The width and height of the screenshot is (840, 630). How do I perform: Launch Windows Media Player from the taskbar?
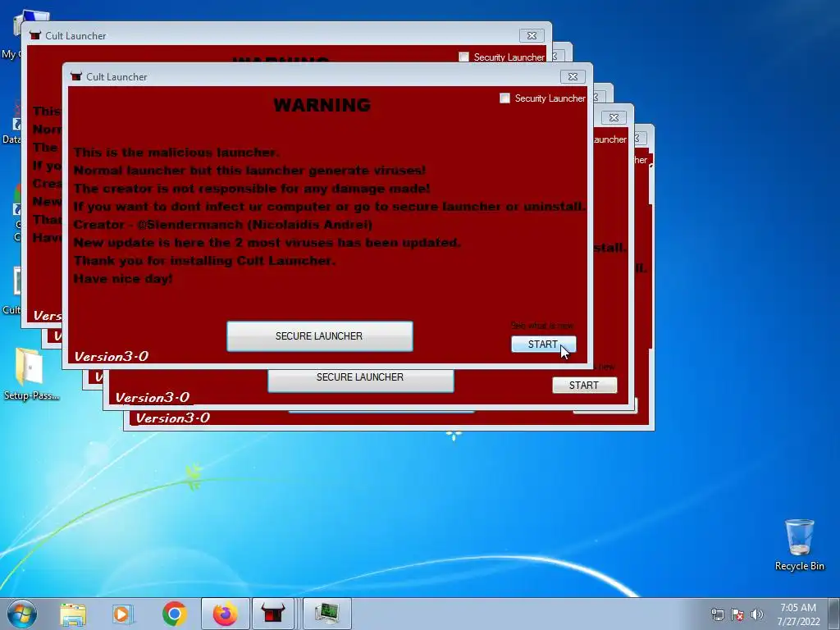122,614
